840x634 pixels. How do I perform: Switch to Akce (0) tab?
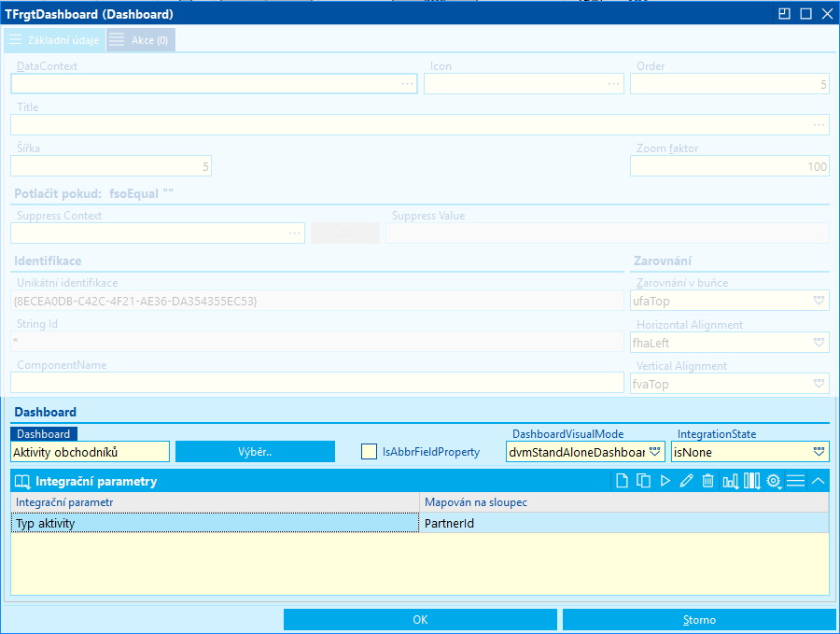[140, 40]
